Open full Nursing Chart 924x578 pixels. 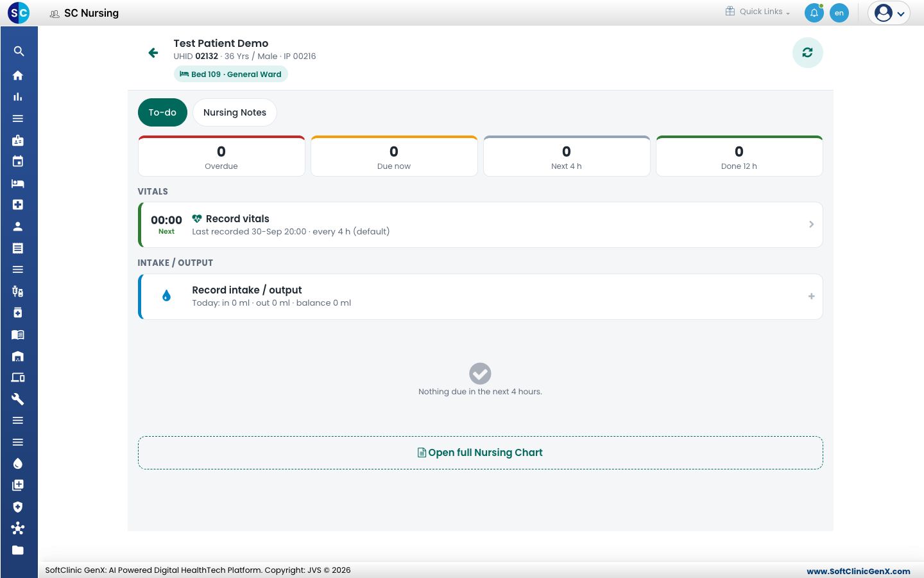coord(480,453)
